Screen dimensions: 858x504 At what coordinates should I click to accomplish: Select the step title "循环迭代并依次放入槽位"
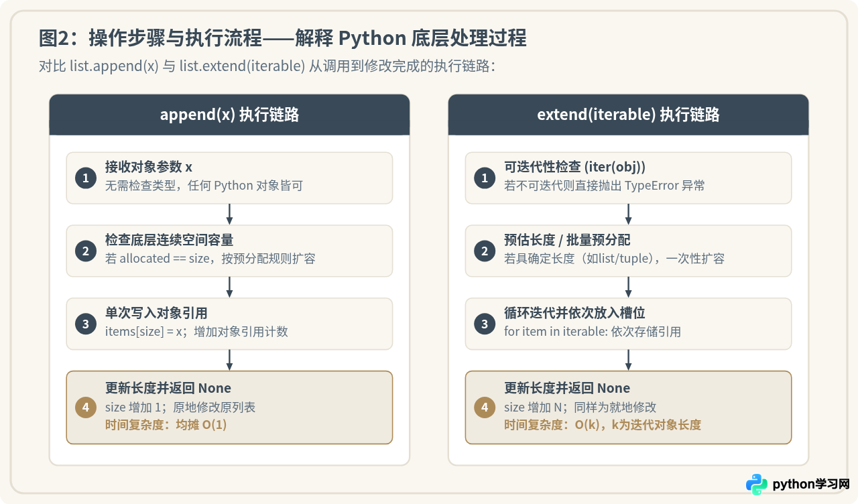click(574, 313)
